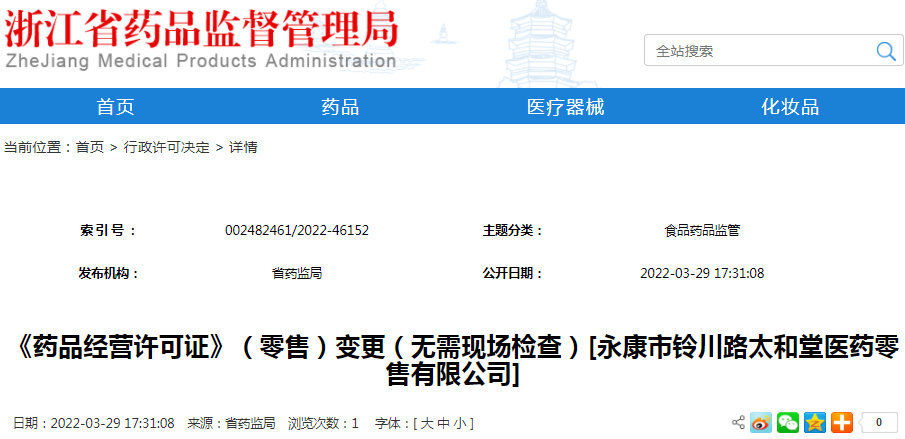Click 详情 in the breadcrumb
905x439 pixels.
[x=243, y=148]
